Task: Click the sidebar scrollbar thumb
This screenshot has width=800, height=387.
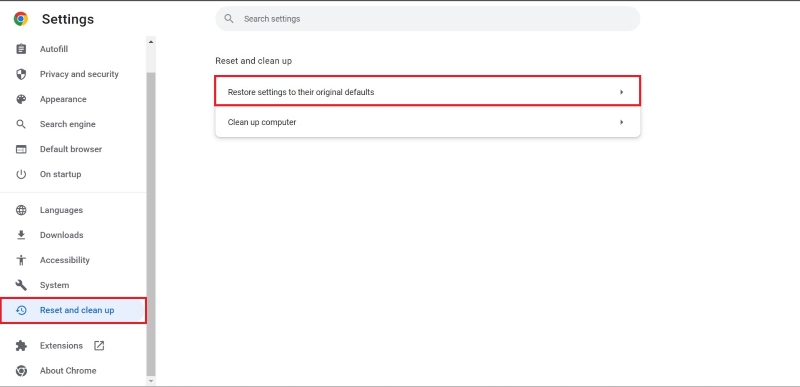Action: click(x=151, y=223)
